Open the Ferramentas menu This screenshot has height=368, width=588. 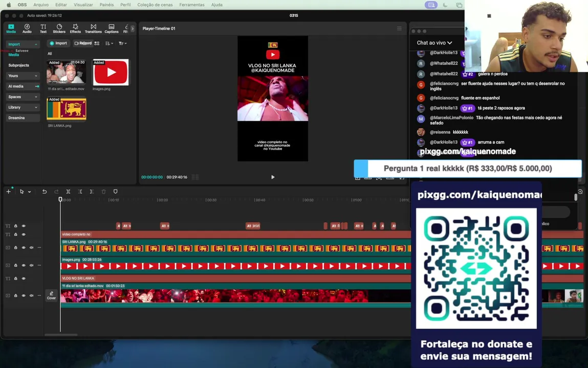191,5
